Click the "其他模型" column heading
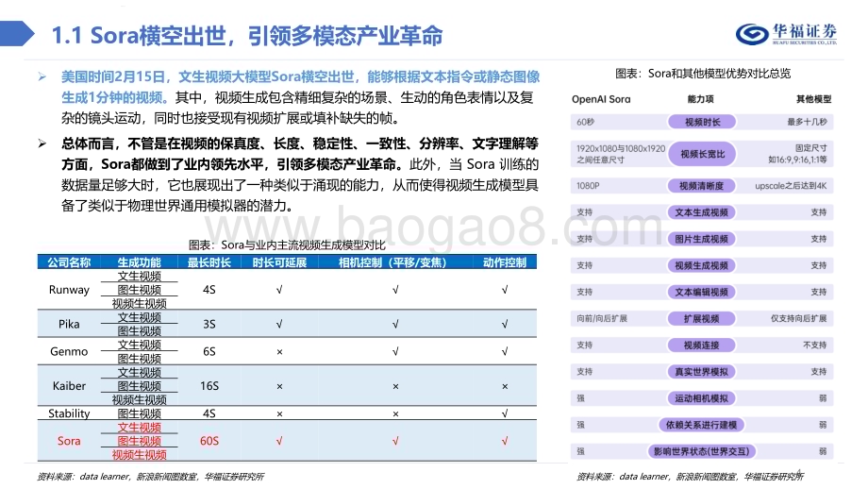This screenshot has width=868, height=489. point(813,99)
